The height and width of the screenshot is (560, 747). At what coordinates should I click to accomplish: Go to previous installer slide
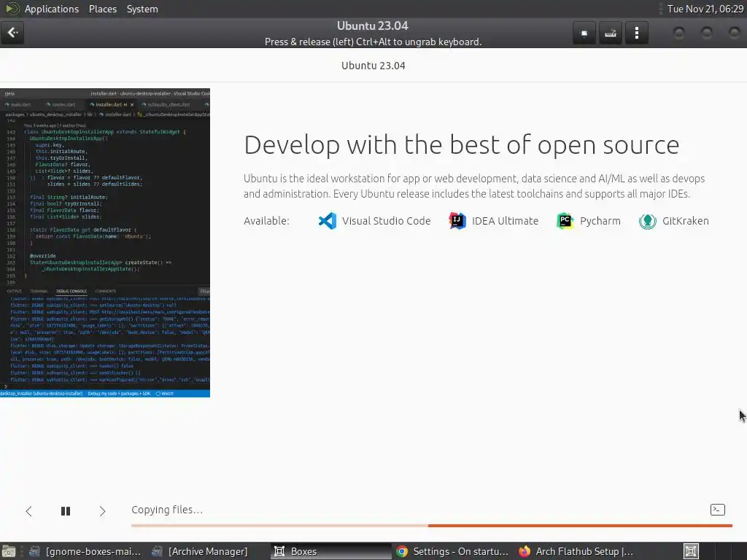coord(28,511)
